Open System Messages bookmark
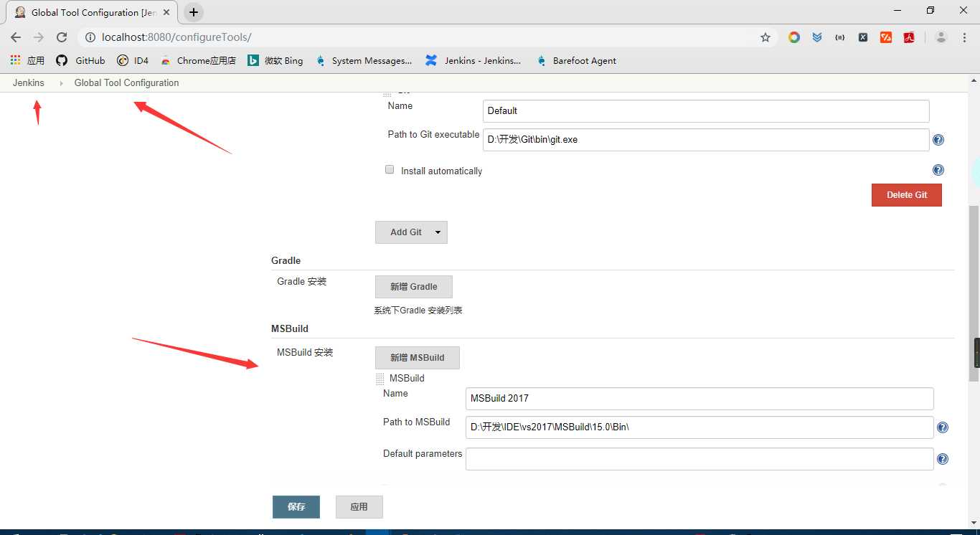 364,61
